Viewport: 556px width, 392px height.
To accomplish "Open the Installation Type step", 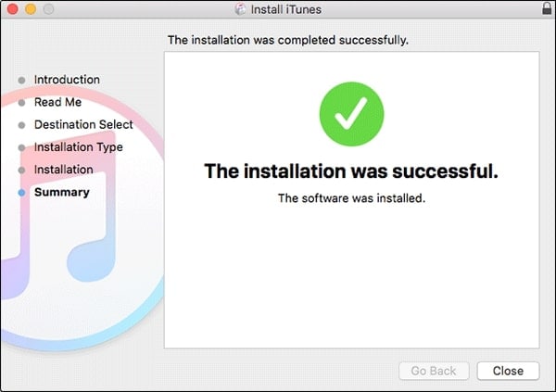I will point(78,147).
